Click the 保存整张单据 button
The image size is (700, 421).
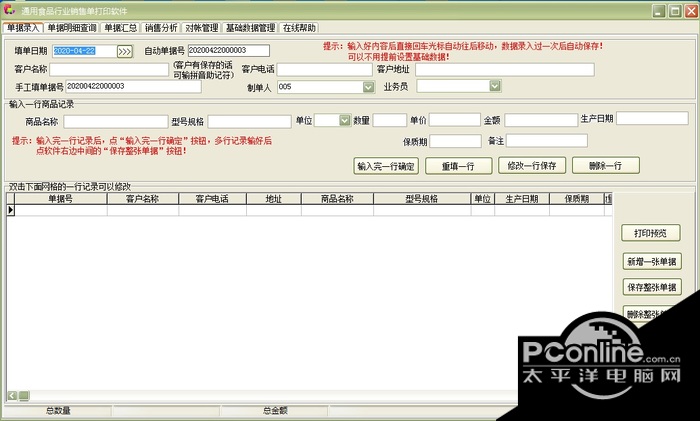click(652, 287)
